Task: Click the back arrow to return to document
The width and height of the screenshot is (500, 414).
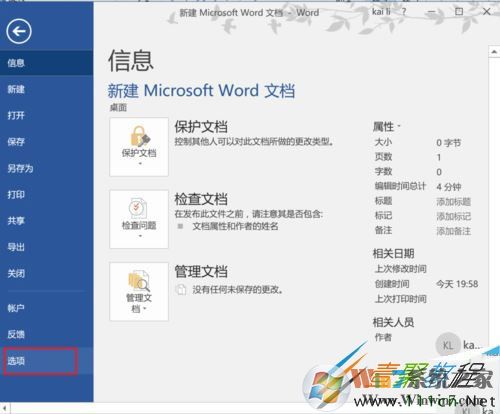Action: 19,32
